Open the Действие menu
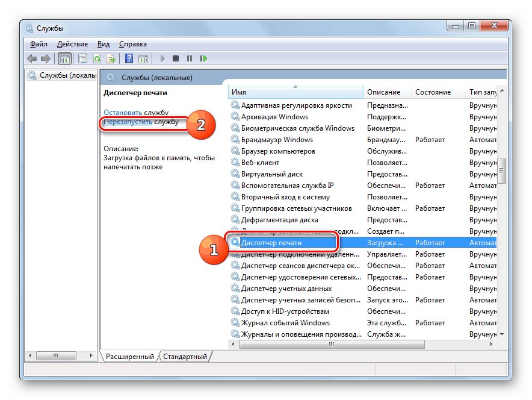532x400 pixels. 72,44
